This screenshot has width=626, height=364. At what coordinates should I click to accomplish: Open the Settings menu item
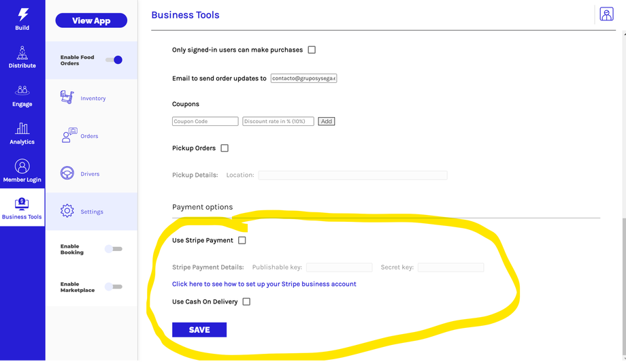(91, 212)
